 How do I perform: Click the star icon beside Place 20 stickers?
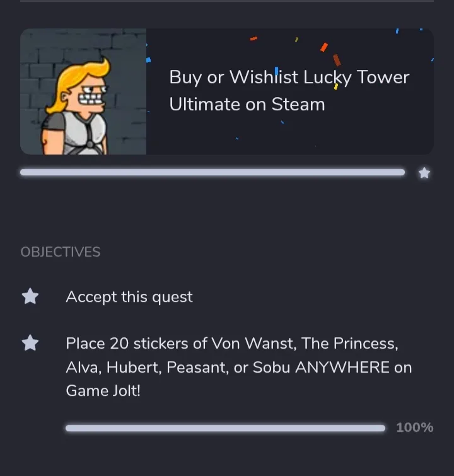(30, 343)
